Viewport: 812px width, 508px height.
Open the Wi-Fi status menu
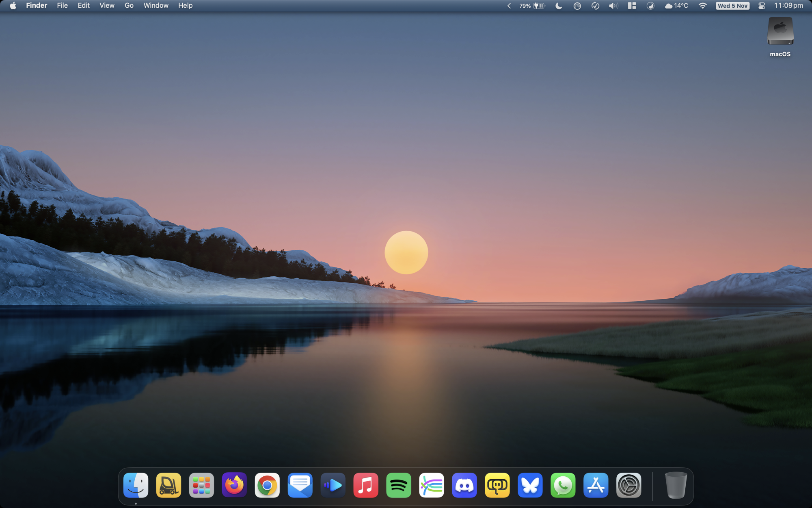click(x=703, y=6)
